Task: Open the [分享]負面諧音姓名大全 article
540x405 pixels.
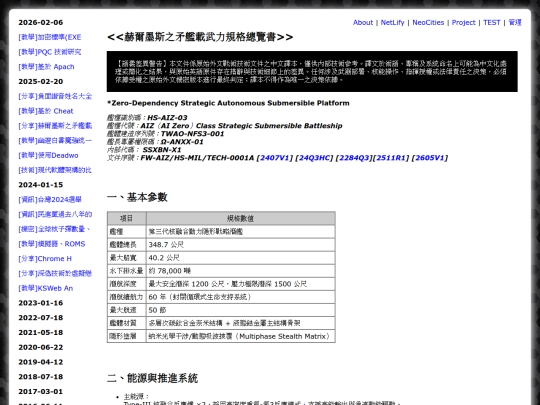Action: (55, 96)
